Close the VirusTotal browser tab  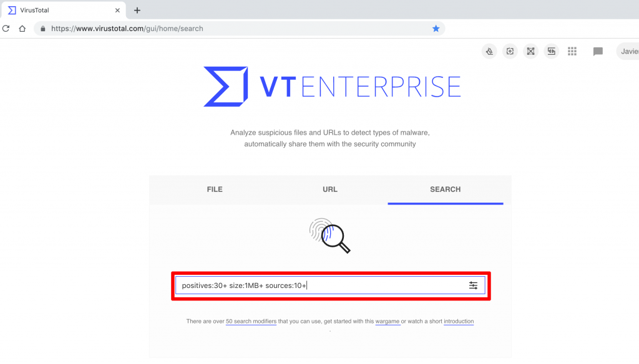pos(117,10)
